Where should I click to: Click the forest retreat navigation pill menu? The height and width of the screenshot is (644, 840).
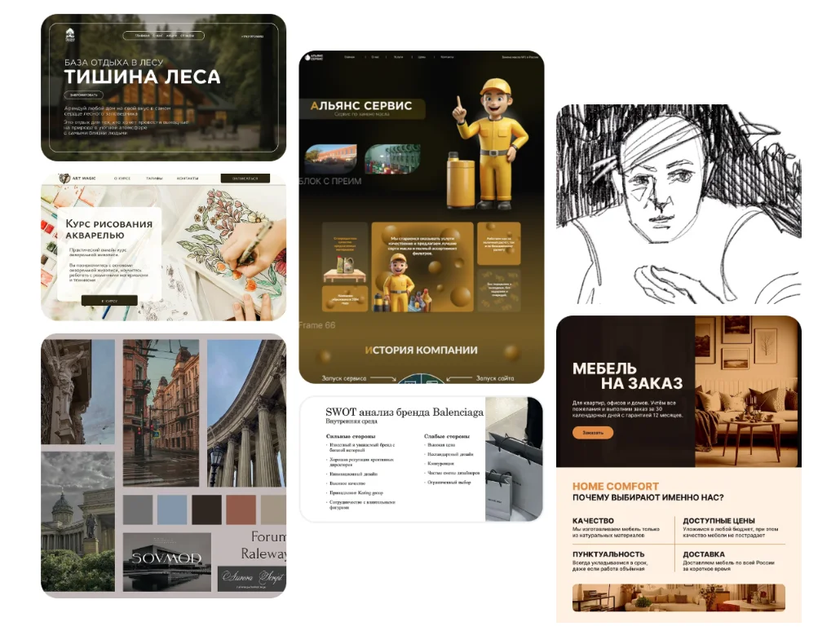(x=163, y=36)
